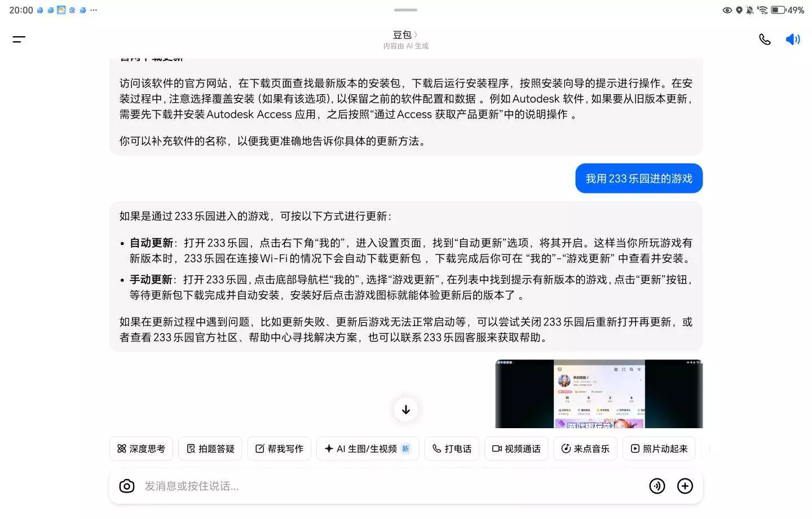Tap the 打电话 quick action
This screenshot has width=812, height=519.
tap(452, 449)
